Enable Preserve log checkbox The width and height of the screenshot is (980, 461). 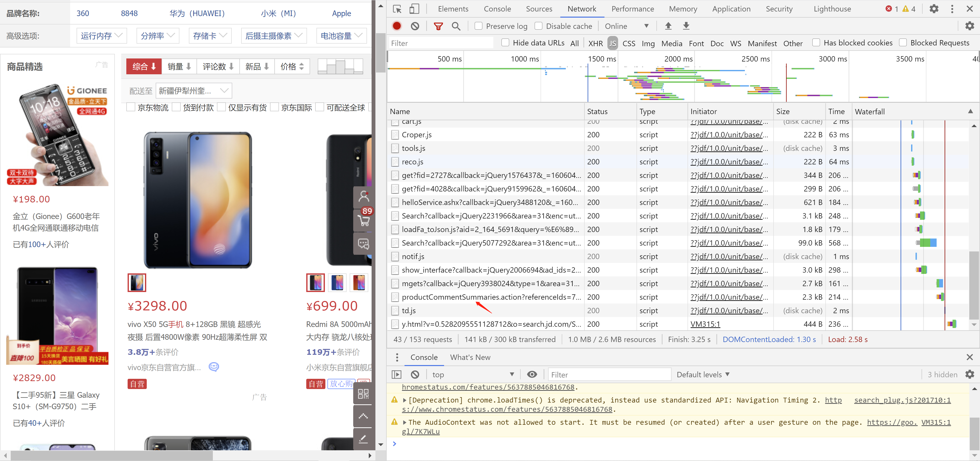[479, 26]
